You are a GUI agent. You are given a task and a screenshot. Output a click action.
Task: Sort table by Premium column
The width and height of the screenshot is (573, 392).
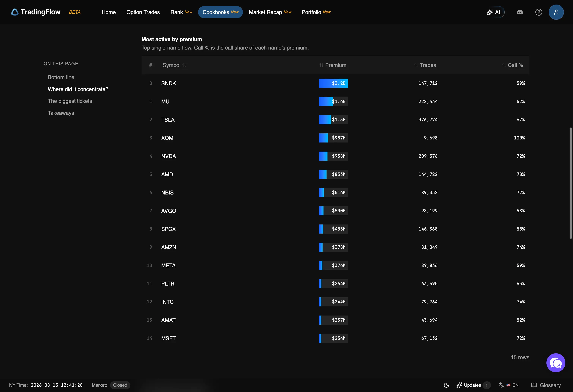(x=333, y=65)
